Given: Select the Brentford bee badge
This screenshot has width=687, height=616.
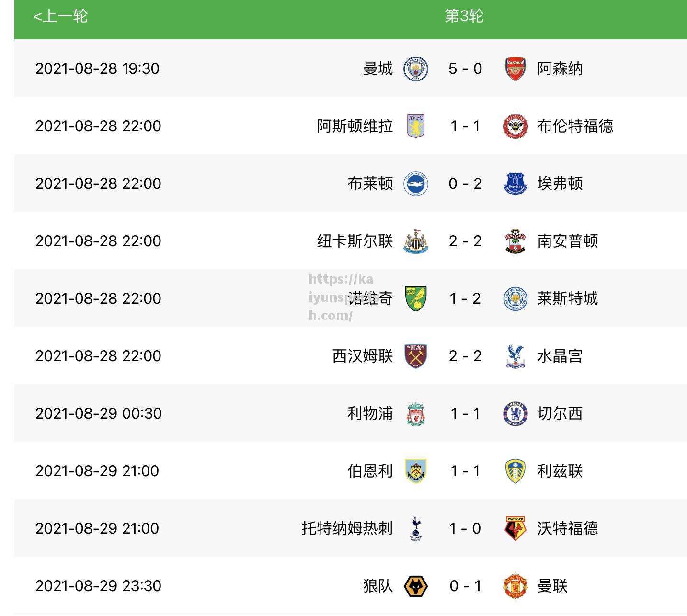Looking at the screenshot, I should click(x=515, y=126).
